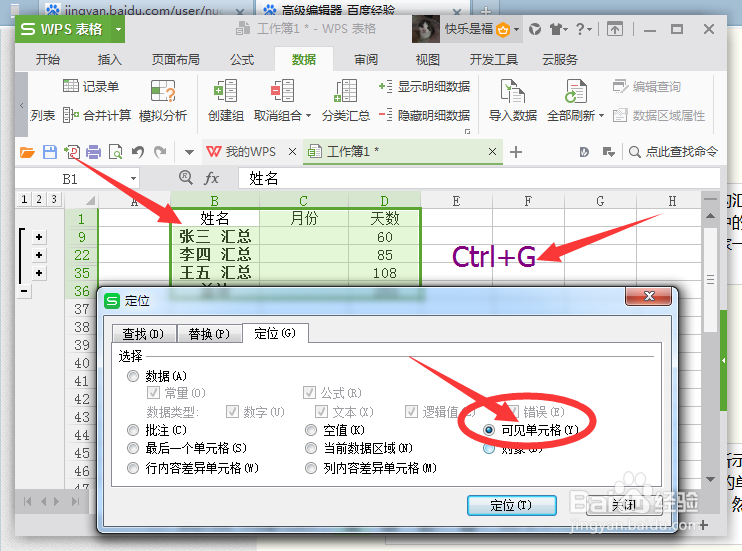Open the 模拟分析 what-if analysis tool
Screen dimensions: 742x551
pyautogui.click(x=163, y=100)
